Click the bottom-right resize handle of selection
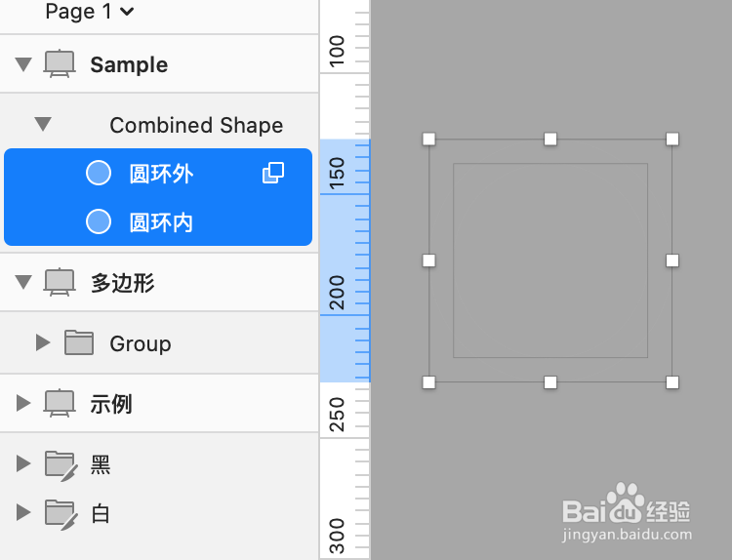The width and height of the screenshot is (732, 560). (x=672, y=382)
